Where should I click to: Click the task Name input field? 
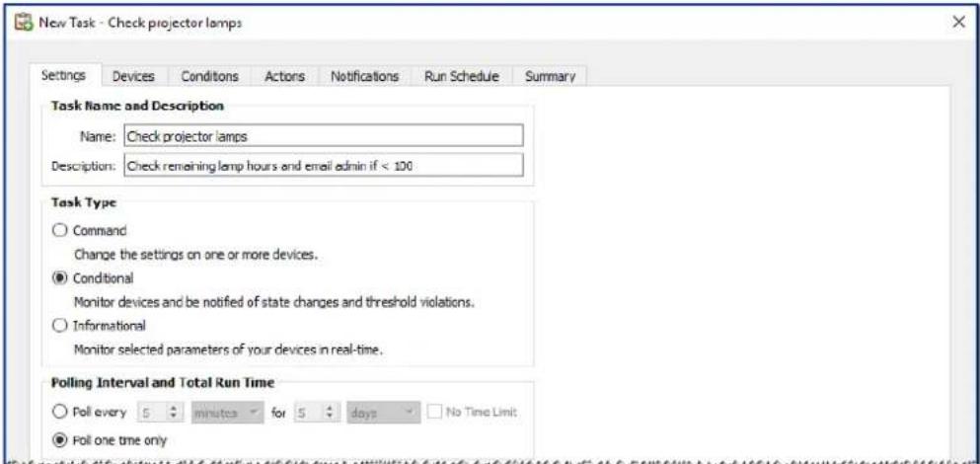pyautogui.click(x=323, y=136)
